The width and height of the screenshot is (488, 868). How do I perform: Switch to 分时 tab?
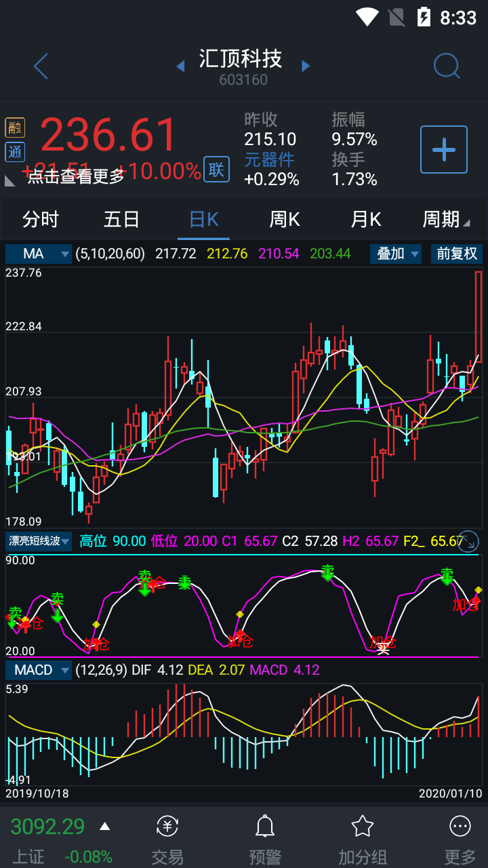41,219
